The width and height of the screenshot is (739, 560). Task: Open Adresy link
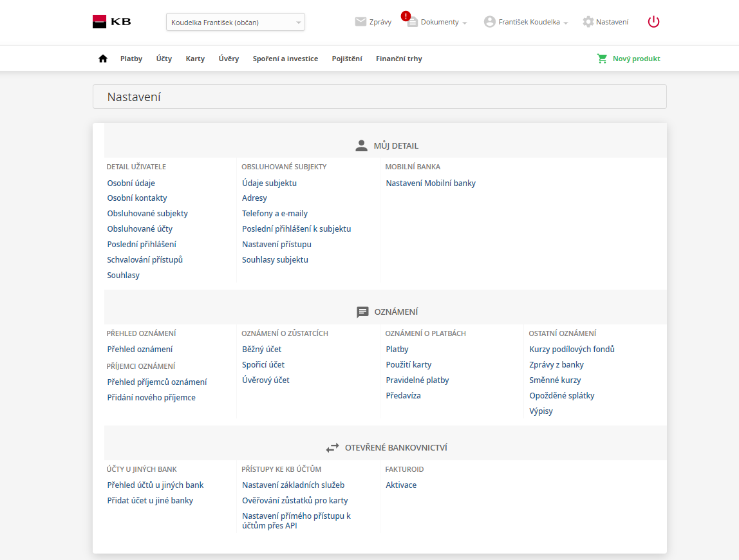pyautogui.click(x=254, y=198)
